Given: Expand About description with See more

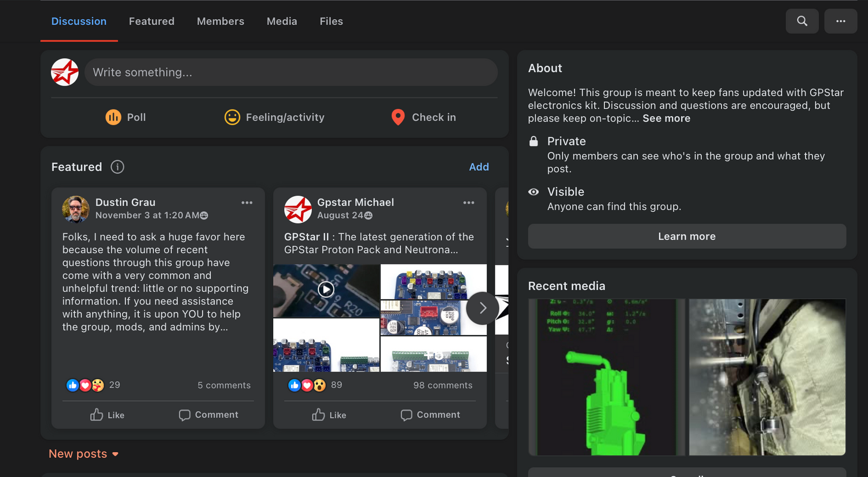Looking at the screenshot, I should coord(666,119).
